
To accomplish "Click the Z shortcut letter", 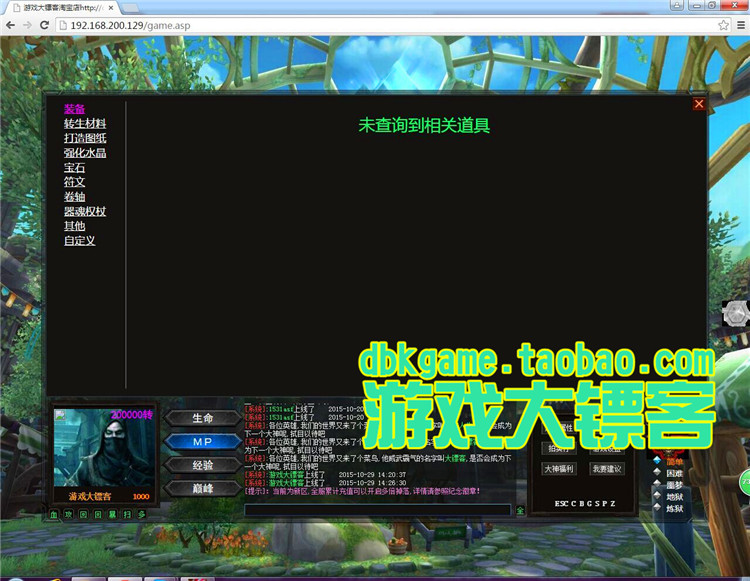I will 613,504.
